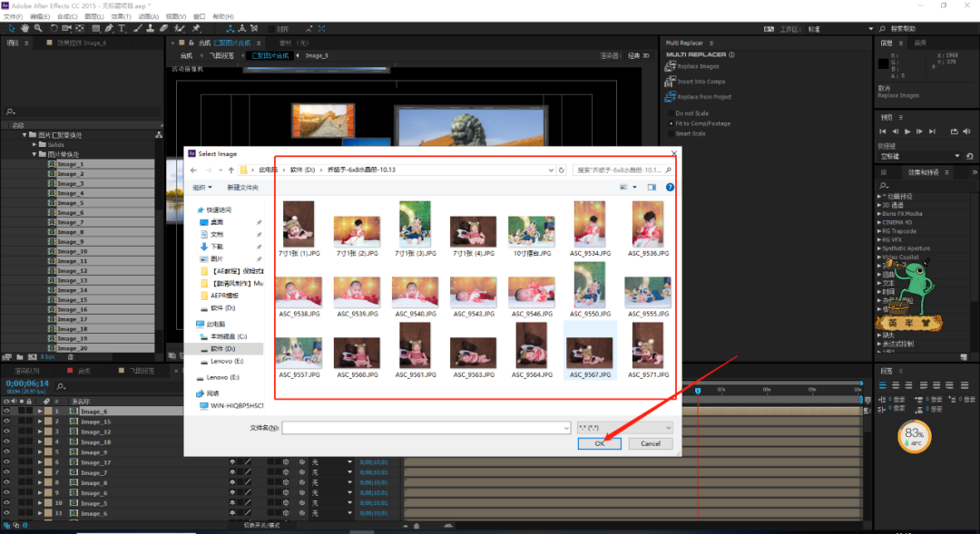Toggle visibility of layer Image_15
The width and height of the screenshot is (980, 534).
[6, 422]
